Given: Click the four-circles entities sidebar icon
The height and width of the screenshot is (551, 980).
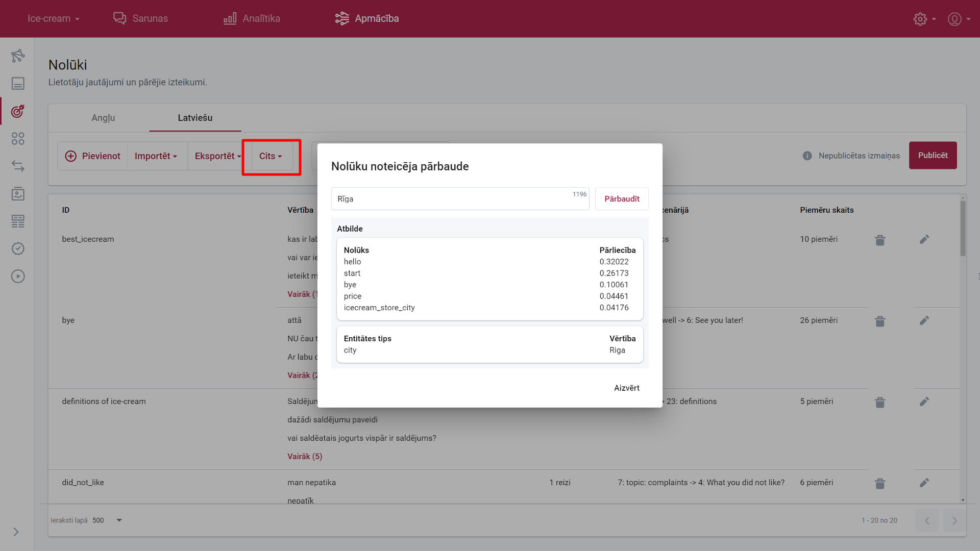Looking at the screenshot, I should pos(18,139).
